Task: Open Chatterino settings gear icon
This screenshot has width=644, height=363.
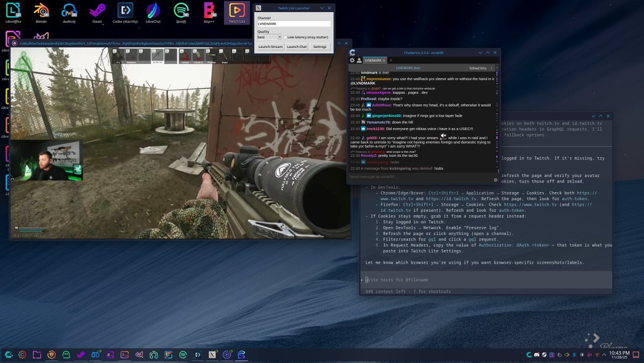Action: pyautogui.click(x=352, y=60)
